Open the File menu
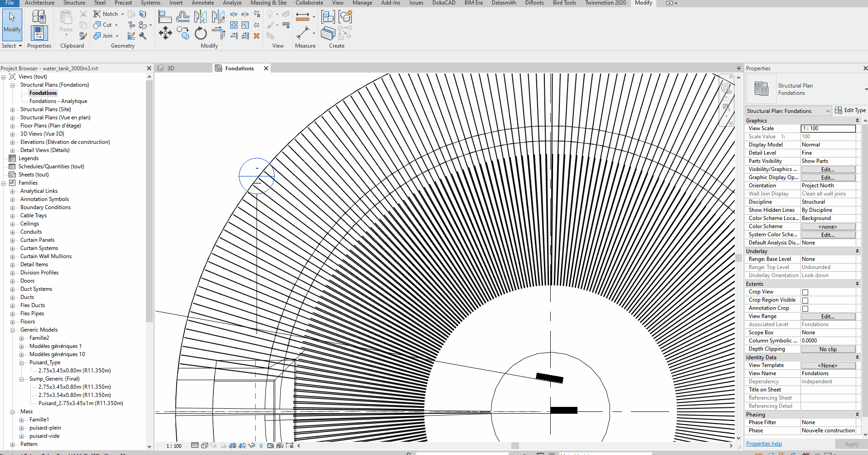The image size is (868, 455). 10,3
